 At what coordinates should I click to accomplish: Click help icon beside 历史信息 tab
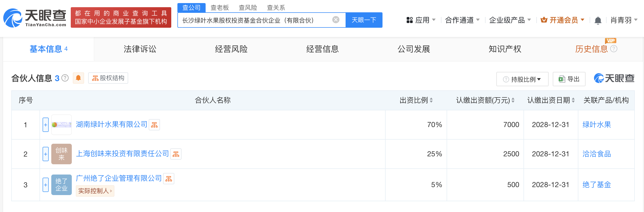614,49
